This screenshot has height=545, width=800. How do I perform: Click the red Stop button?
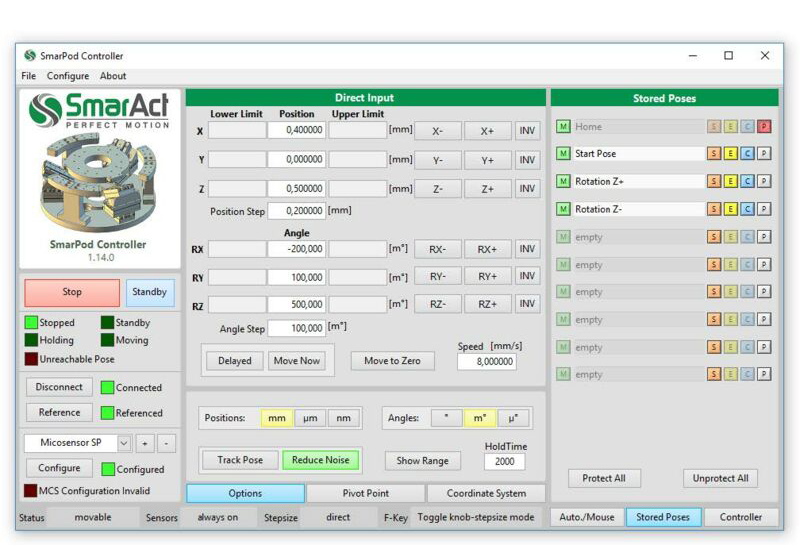[72, 292]
